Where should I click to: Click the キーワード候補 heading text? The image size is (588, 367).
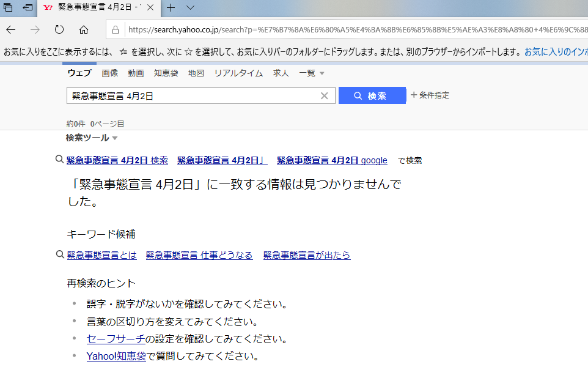tap(101, 234)
